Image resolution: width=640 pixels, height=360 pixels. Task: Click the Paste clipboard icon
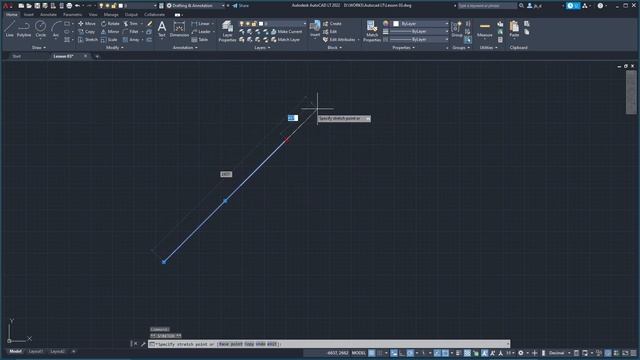pyautogui.click(x=514, y=29)
